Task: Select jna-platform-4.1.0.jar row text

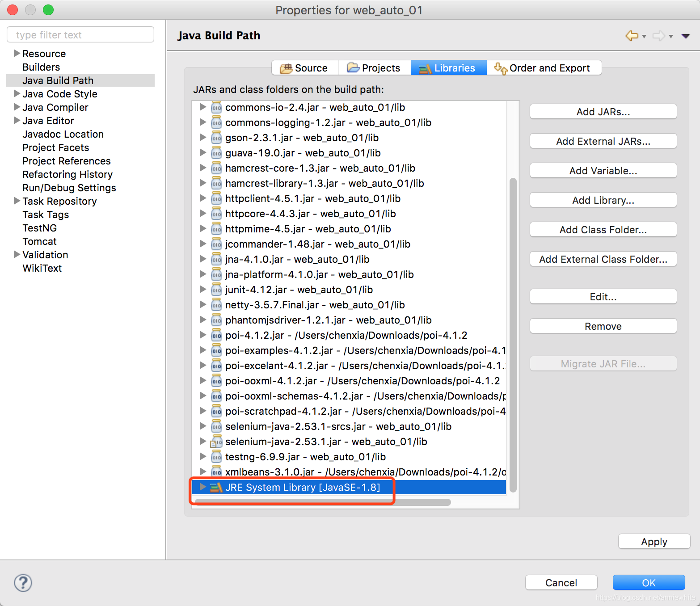Action: pos(319,274)
